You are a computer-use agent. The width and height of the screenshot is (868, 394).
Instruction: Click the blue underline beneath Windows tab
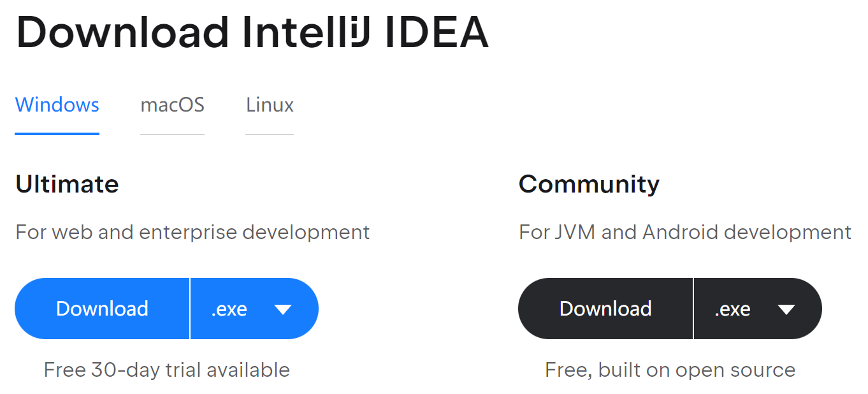(57, 134)
